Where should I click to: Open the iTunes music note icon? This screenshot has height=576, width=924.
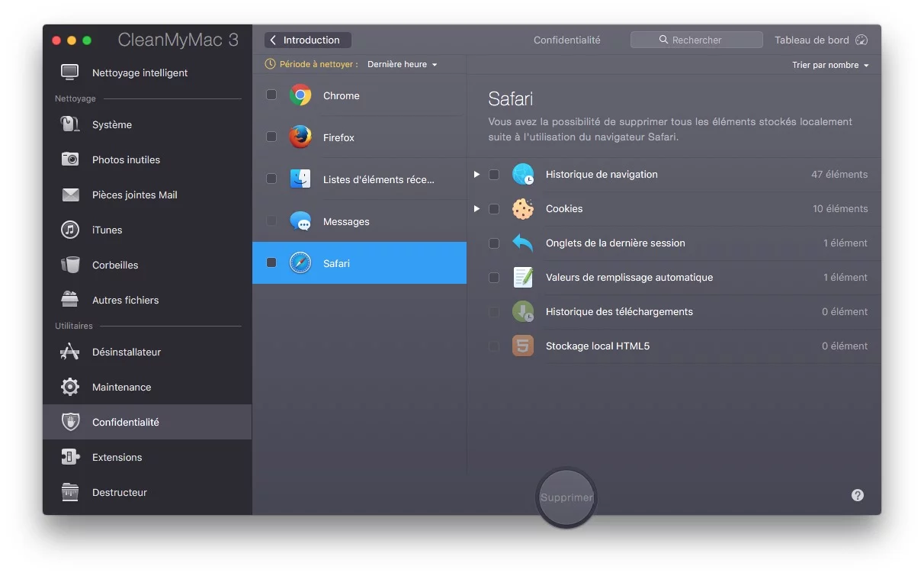[x=70, y=230]
